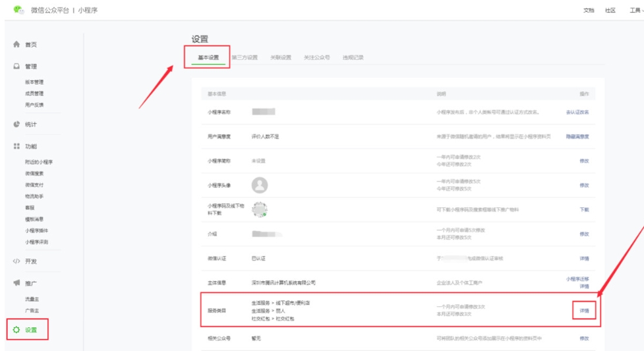Click 详情 link in 服务类目 row
This screenshot has height=351, width=644.
pyautogui.click(x=584, y=310)
